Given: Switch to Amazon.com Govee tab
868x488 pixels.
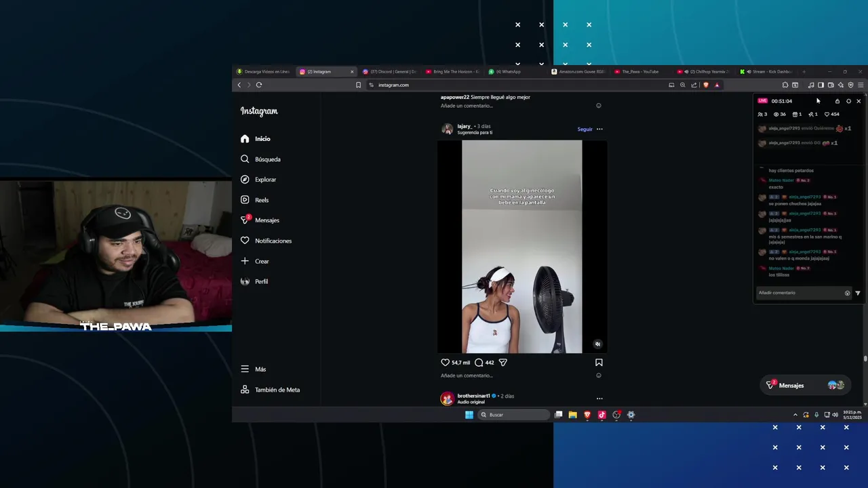Looking at the screenshot, I should pos(578,71).
